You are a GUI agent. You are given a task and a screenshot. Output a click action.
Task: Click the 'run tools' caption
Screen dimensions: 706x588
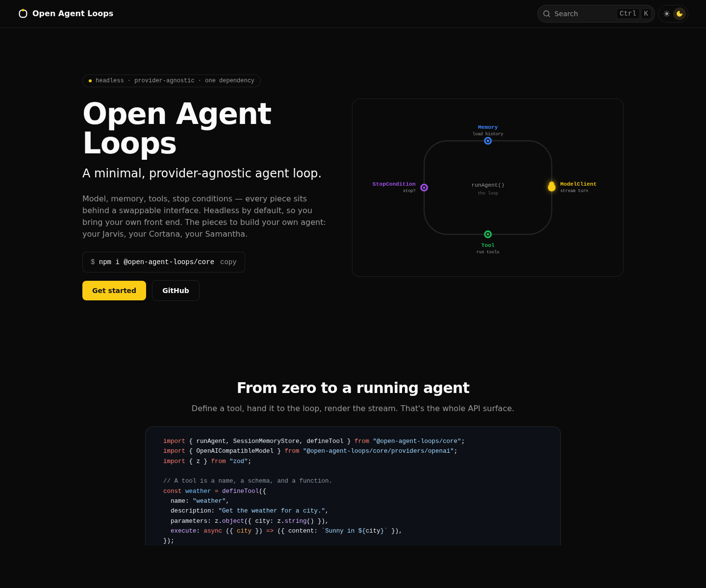click(x=488, y=252)
